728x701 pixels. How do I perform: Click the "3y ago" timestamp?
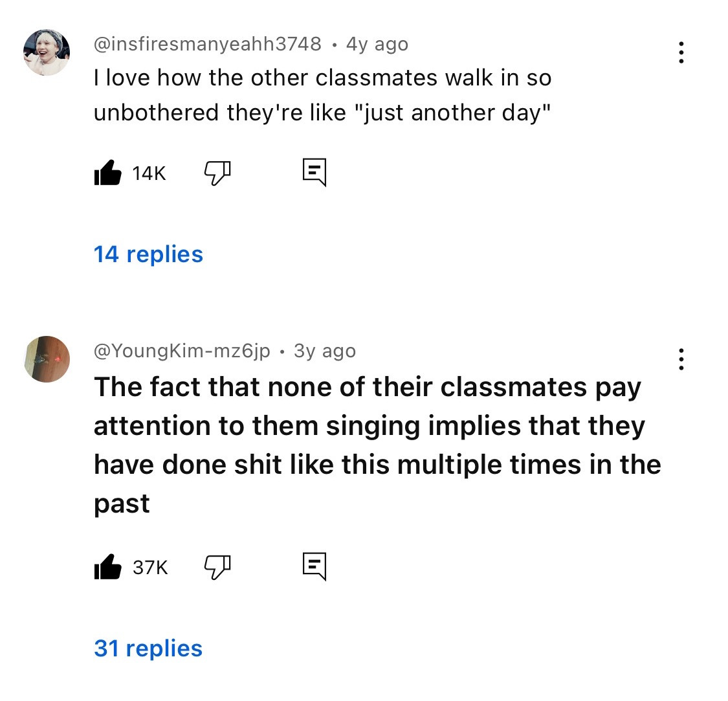coord(325,351)
